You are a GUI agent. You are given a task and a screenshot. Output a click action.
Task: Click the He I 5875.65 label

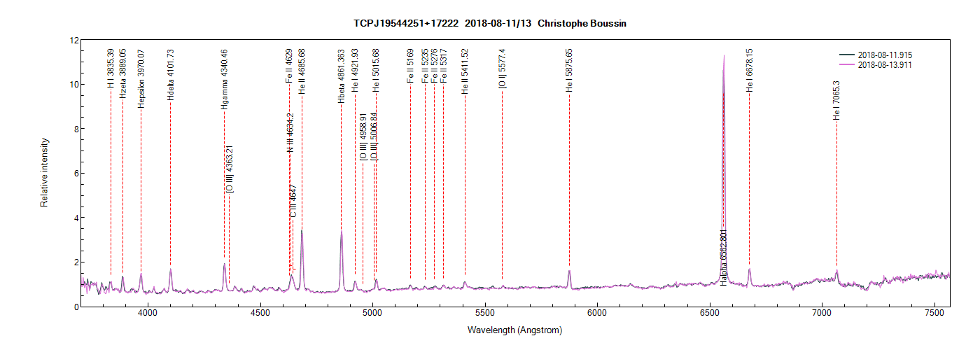point(569,71)
